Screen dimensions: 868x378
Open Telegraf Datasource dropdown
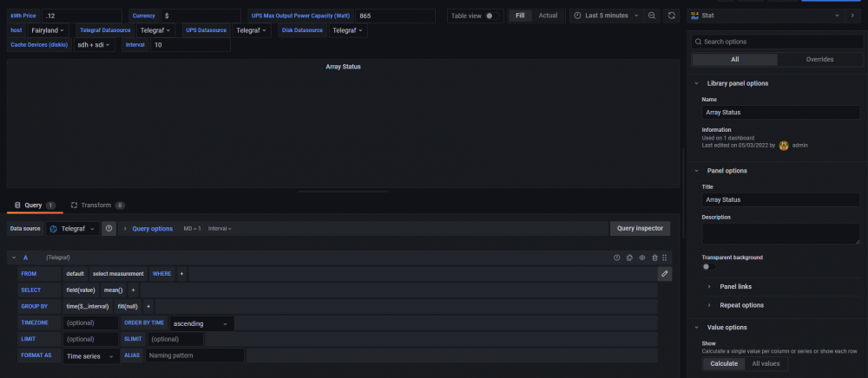(155, 30)
